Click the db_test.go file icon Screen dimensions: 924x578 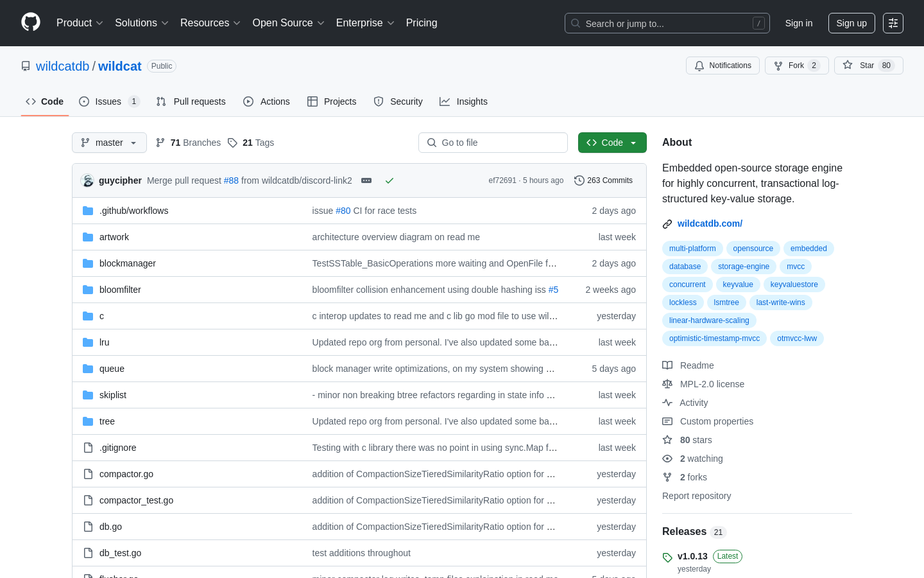(88, 553)
